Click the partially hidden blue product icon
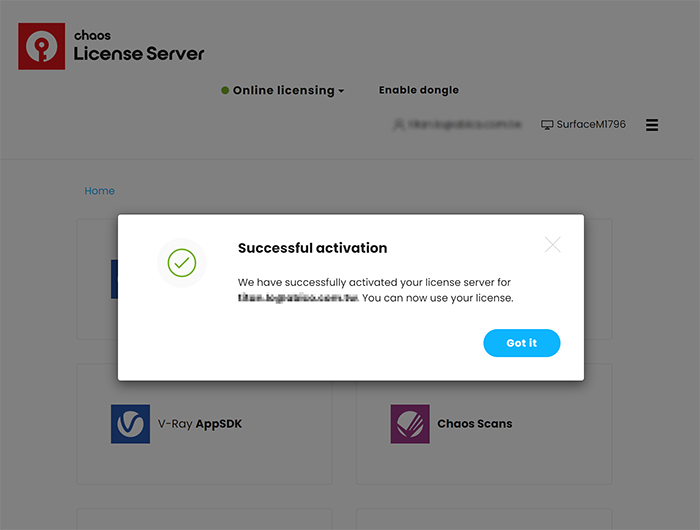The height and width of the screenshot is (530, 700). coord(114,280)
